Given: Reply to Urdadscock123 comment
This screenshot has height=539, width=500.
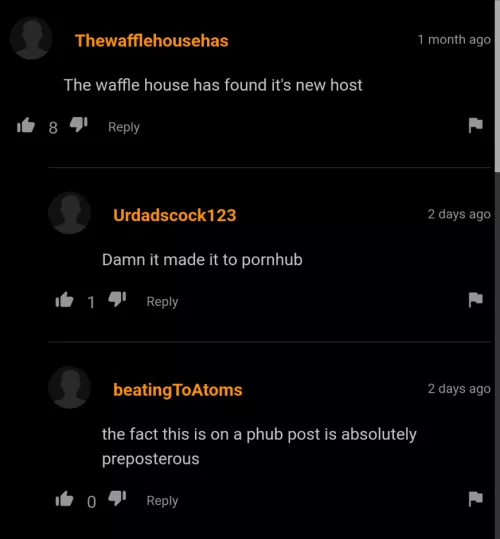Looking at the screenshot, I should (162, 302).
